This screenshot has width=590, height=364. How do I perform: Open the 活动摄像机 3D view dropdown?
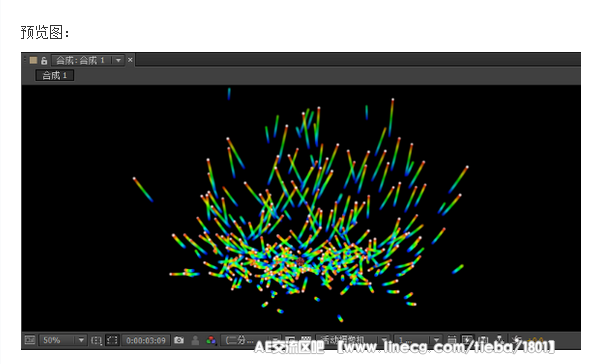point(353,340)
